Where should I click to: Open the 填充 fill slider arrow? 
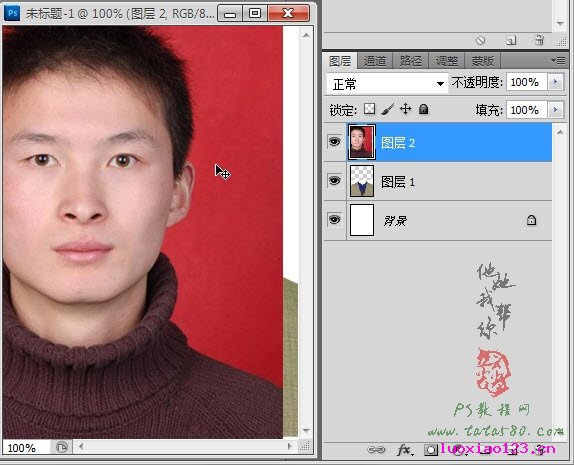pos(555,109)
